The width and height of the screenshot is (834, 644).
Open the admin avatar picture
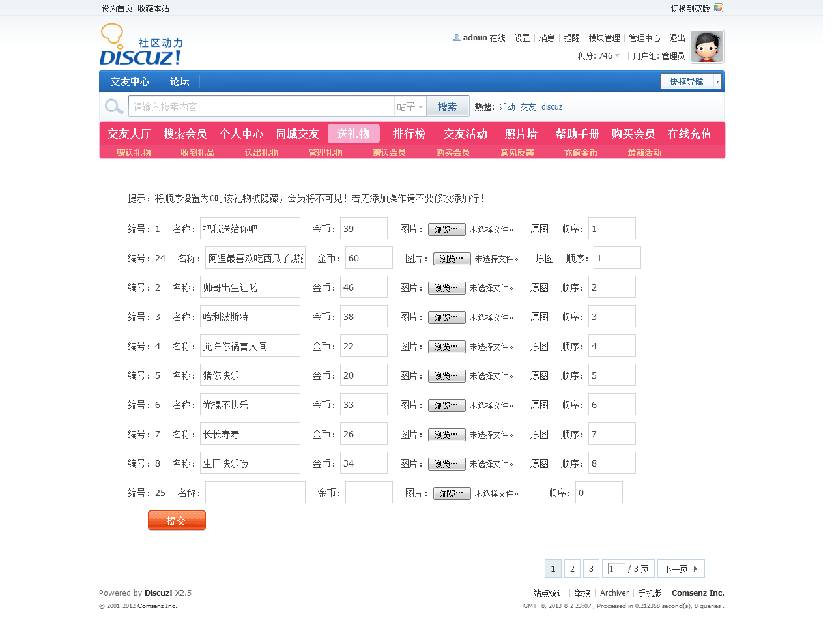tap(707, 46)
